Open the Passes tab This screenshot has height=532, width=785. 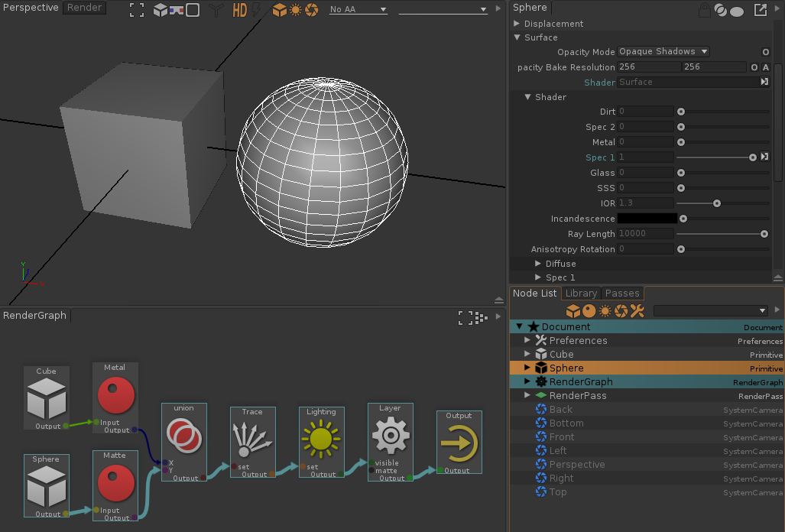coord(622,294)
